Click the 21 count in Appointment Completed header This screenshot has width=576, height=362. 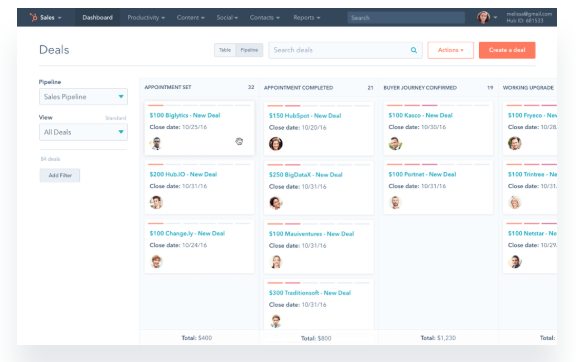(370, 88)
